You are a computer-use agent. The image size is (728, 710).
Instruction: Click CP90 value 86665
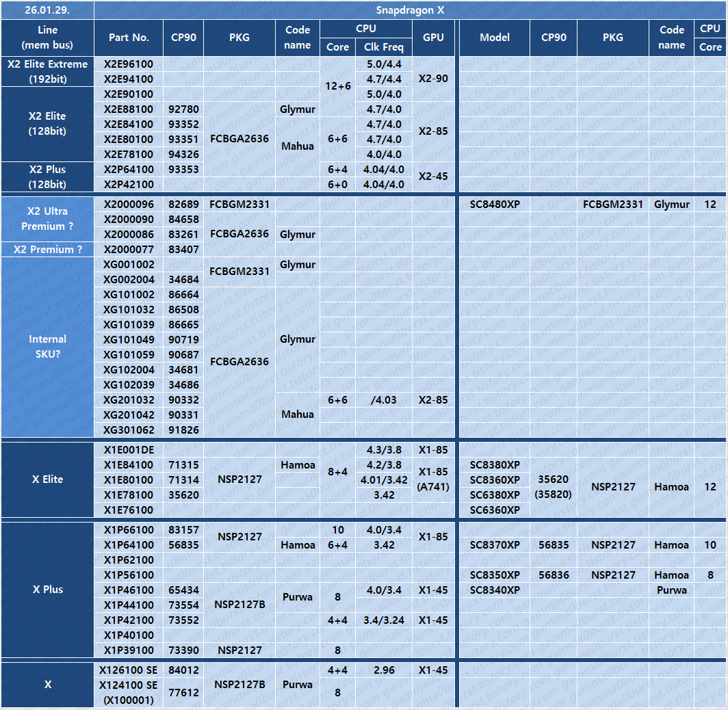183,325
